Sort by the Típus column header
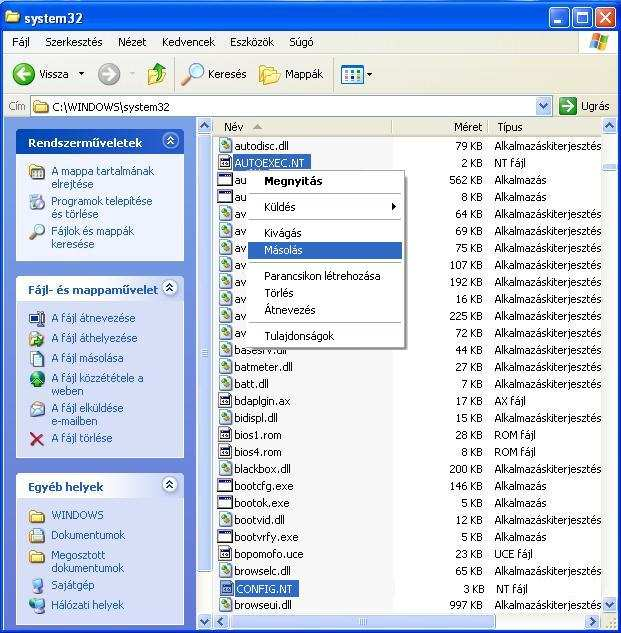The image size is (621, 633). (x=545, y=127)
